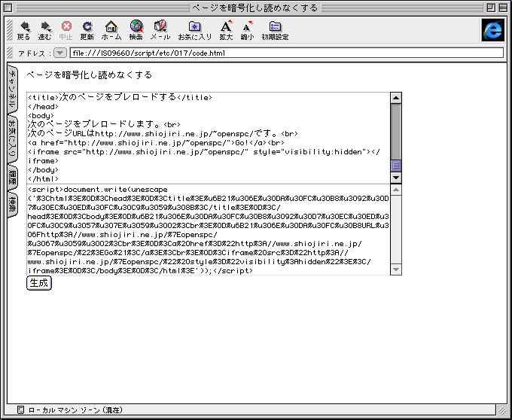Open the 履歴 side tab
Screen dimensions: 512x420
[x=12, y=178]
